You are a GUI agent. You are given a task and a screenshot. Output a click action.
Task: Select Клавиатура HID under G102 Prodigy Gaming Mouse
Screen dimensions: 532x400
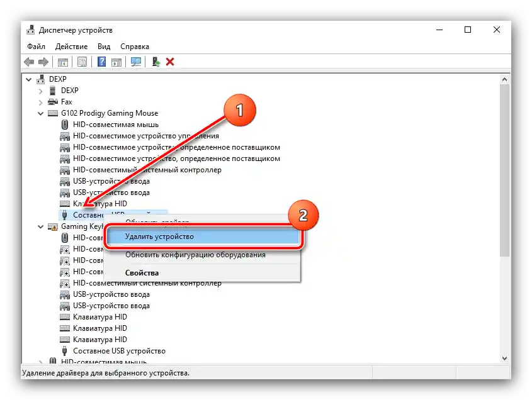pyautogui.click(x=100, y=204)
